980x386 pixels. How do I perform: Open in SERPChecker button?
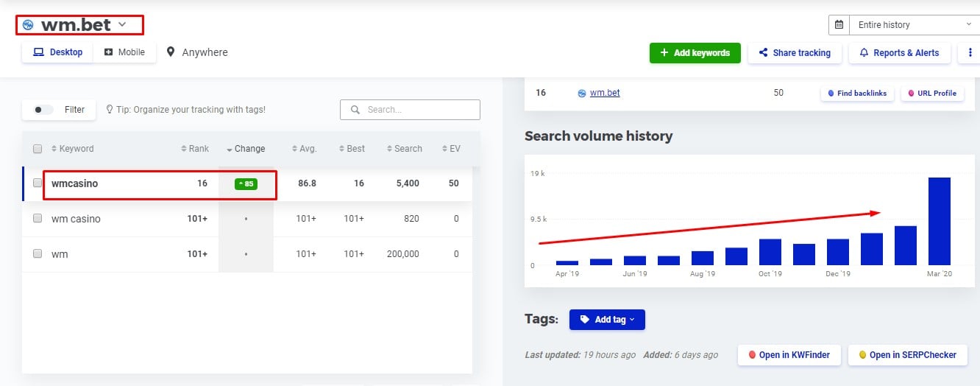point(906,355)
